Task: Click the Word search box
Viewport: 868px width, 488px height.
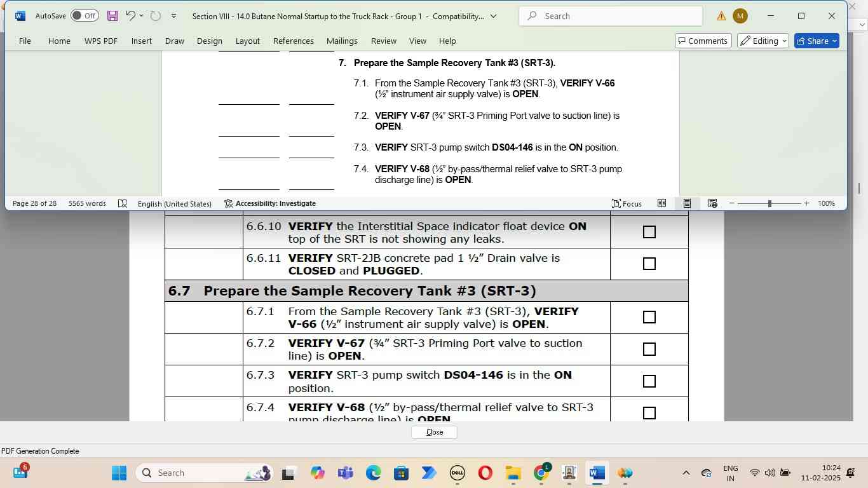Action: tap(611, 16)
